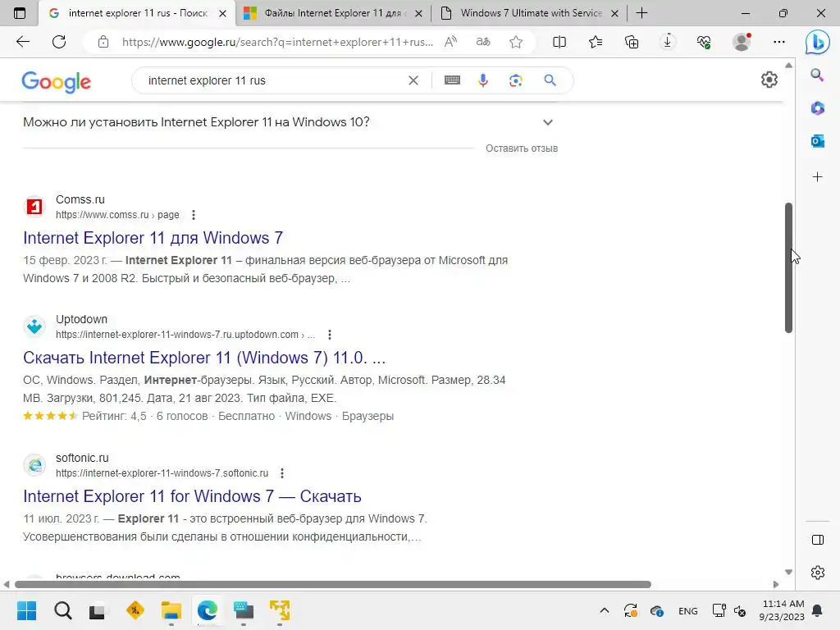Open a new browser tab

click(641, 13)
